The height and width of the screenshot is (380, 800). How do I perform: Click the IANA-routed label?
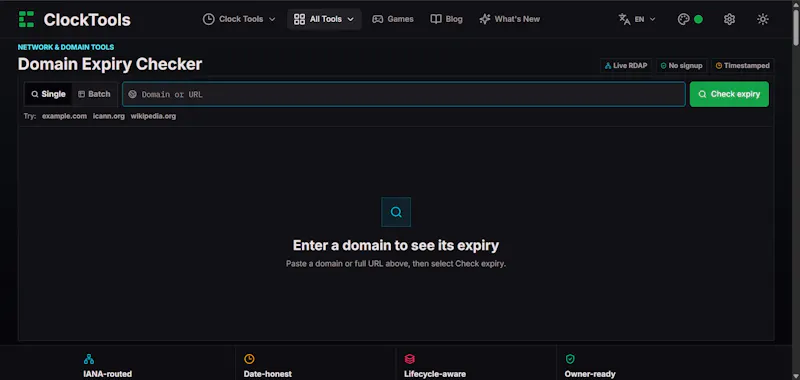(108, 374)
